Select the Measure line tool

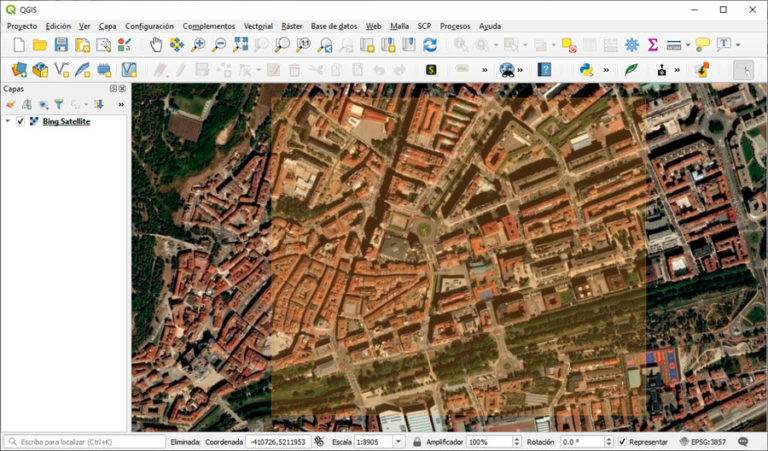(674, 45)
